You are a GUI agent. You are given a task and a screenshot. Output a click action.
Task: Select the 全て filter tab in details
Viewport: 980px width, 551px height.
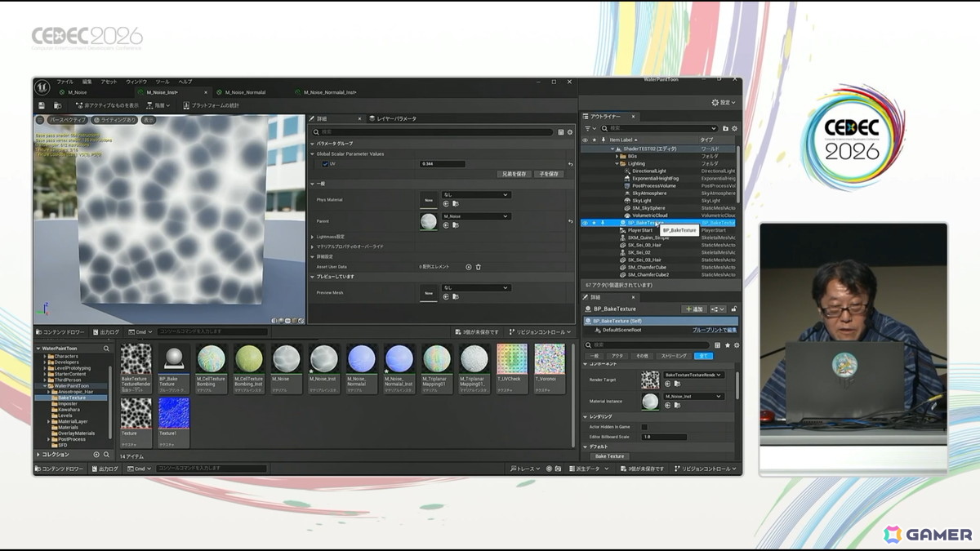pos(703,356)
